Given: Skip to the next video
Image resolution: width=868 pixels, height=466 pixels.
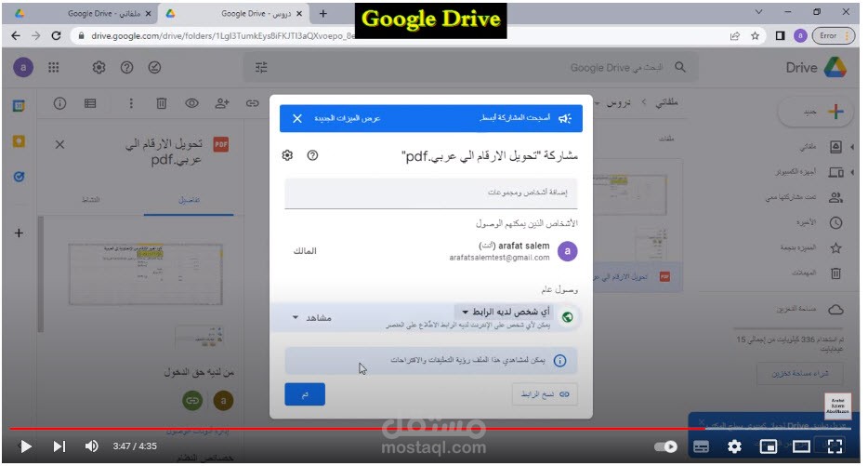Looking at the screenshot, I should [x=59, y=446].
